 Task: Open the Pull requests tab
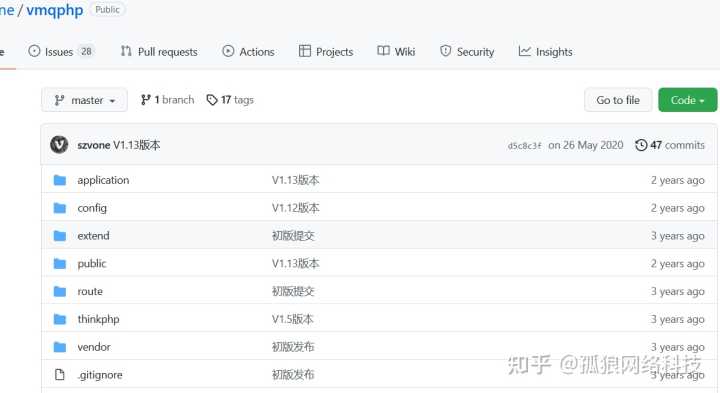(159, 51)
